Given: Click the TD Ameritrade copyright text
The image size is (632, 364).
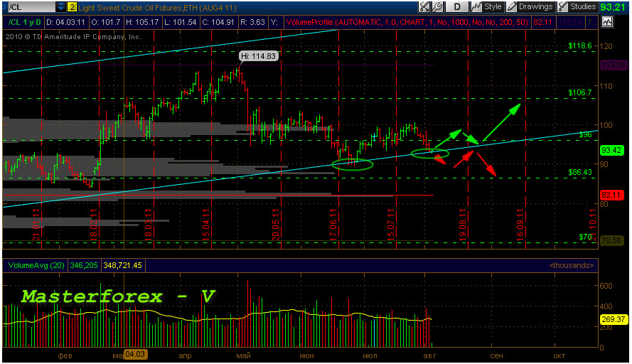Looking at the screenshot, I should tap(73, 37).
